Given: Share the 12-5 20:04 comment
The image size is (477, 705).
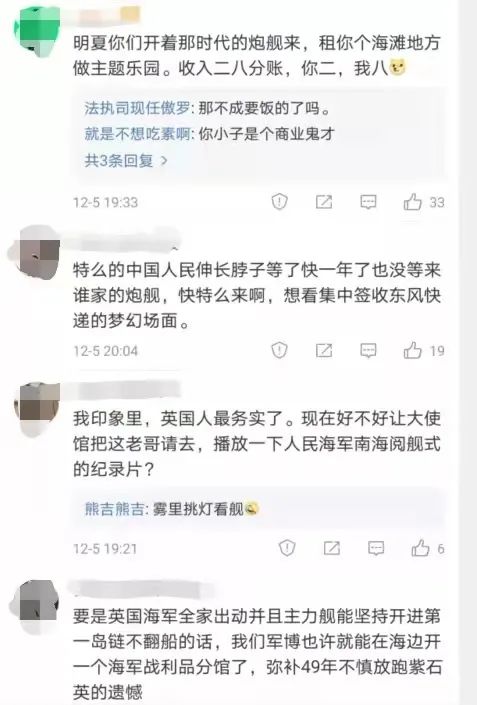Looking at the screenshot, I should [324, 350].
